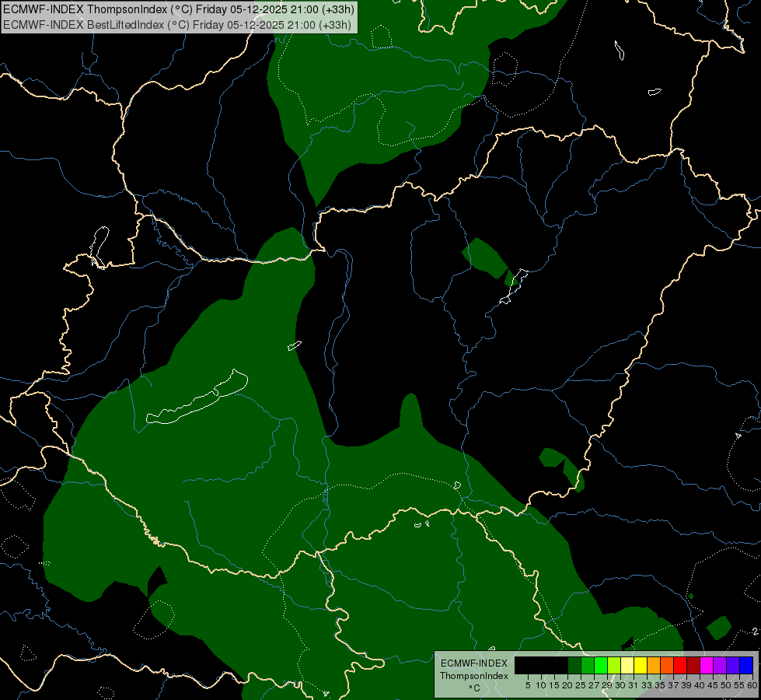Select the dark green 20-25 legend swatch
The height and width of the screenshot is (700, 761).
point(574,665)
